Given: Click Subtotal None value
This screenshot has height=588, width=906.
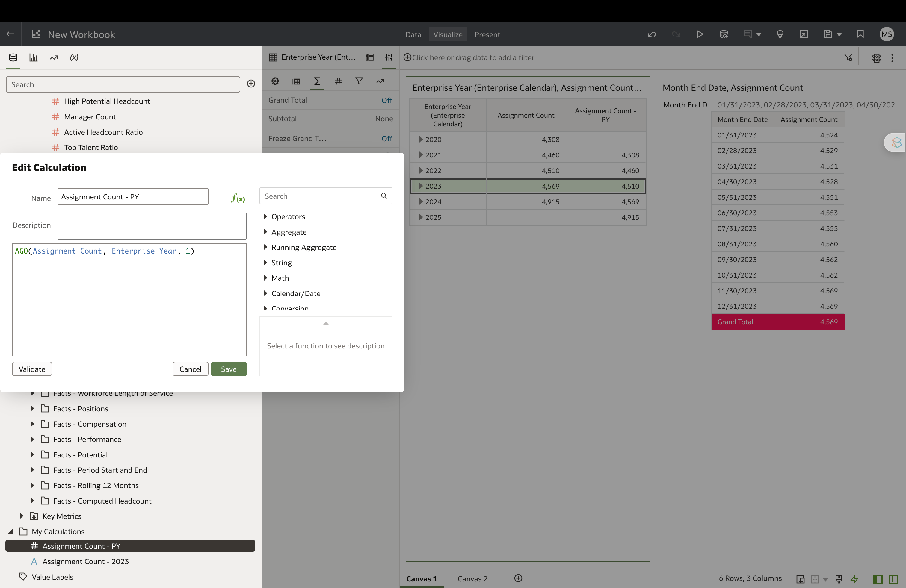Looking at the screenshot, I should coord(384,119).
